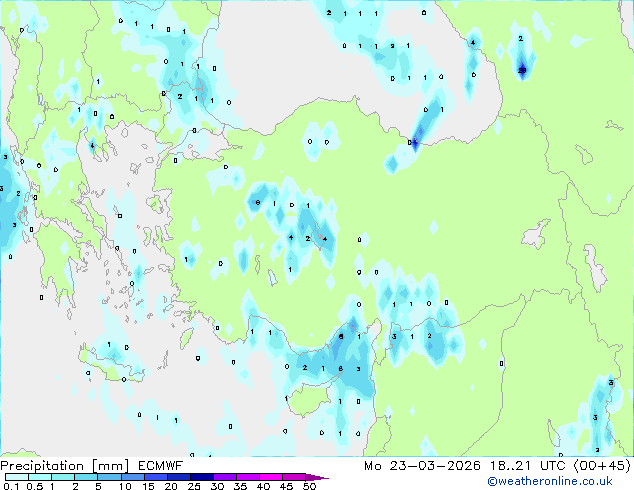The width and height of the screenshot is (634, 490).
Task: Click the Cyprus island on the map
Action: [311, 398]
